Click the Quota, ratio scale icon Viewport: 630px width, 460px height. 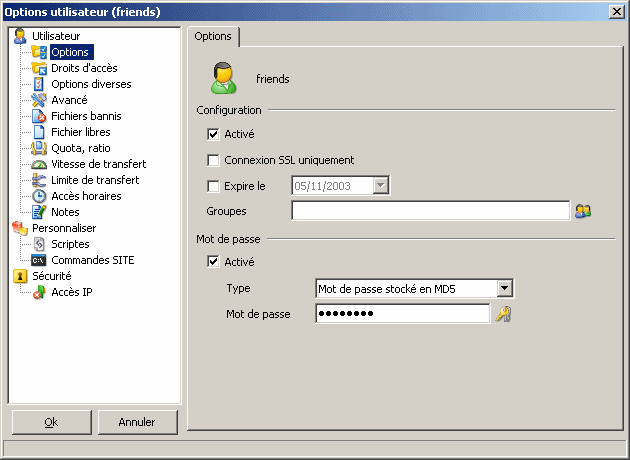tap(39, 148)
